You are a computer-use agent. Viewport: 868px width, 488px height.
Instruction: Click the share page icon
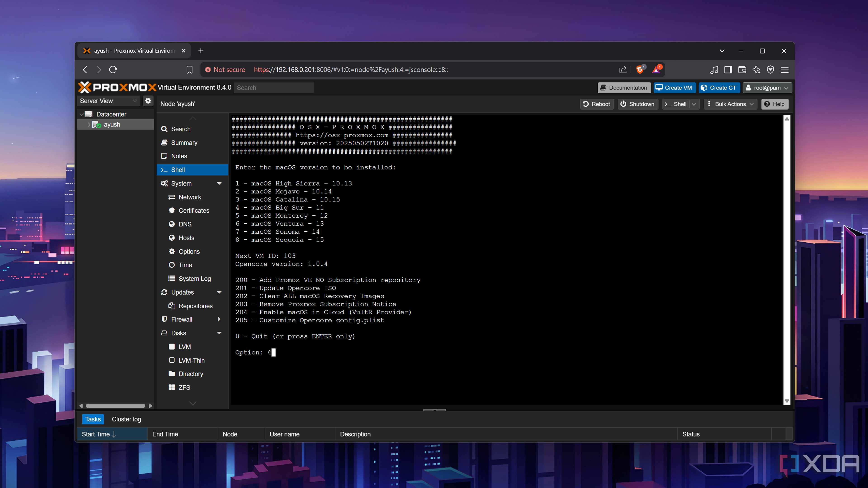[623, 70]
